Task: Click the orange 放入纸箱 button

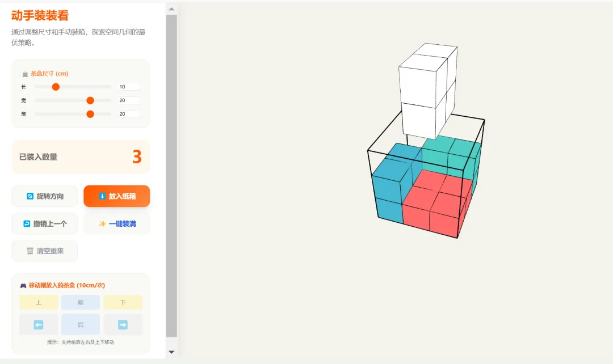Action: [x=116, y=196]
